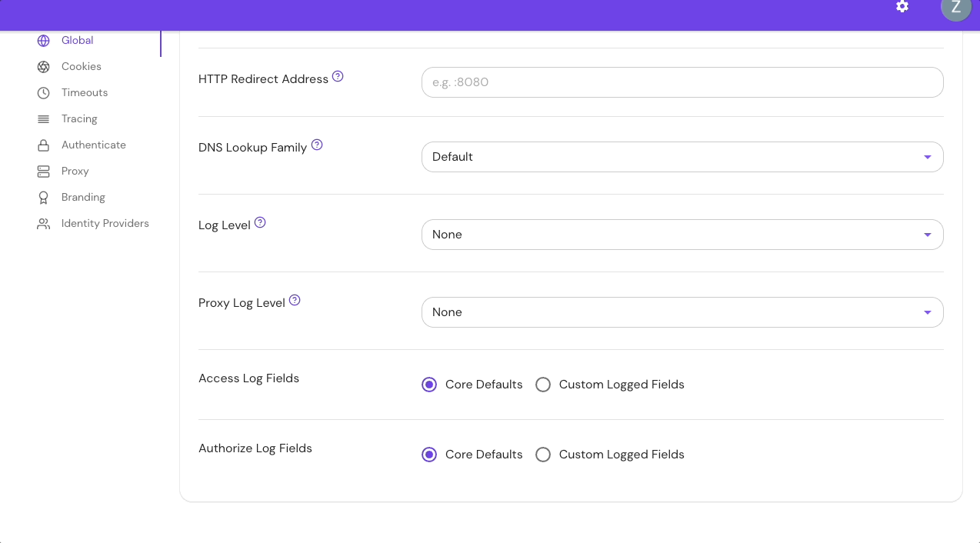
Task: Select Core Defaults for Access Log Fields
Action: [x=429, y=385]
